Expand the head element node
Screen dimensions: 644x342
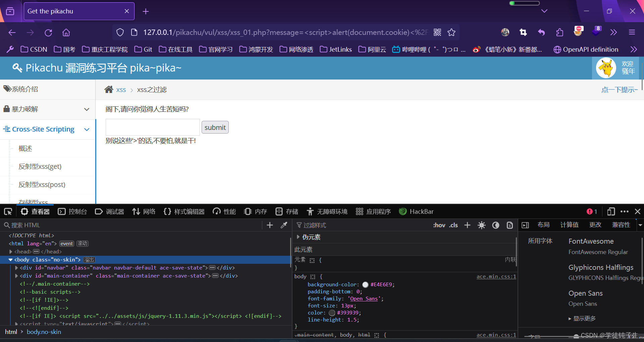(11, 252)
